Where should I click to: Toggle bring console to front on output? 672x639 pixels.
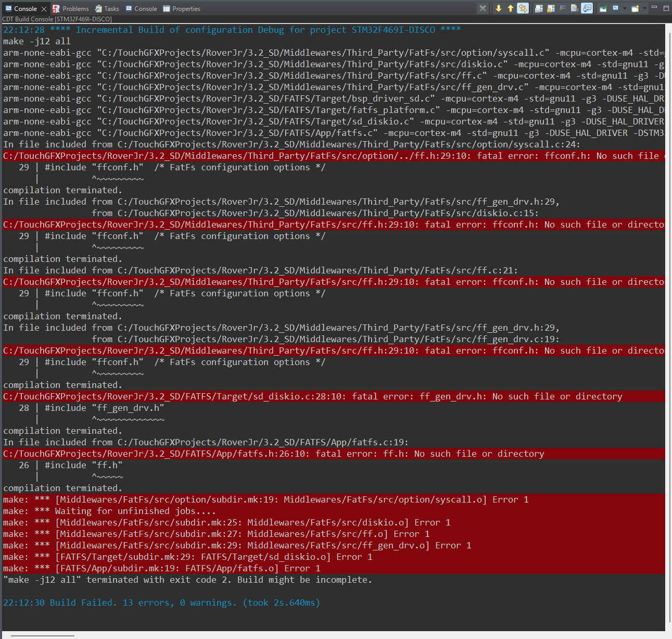tap(587, 8)
